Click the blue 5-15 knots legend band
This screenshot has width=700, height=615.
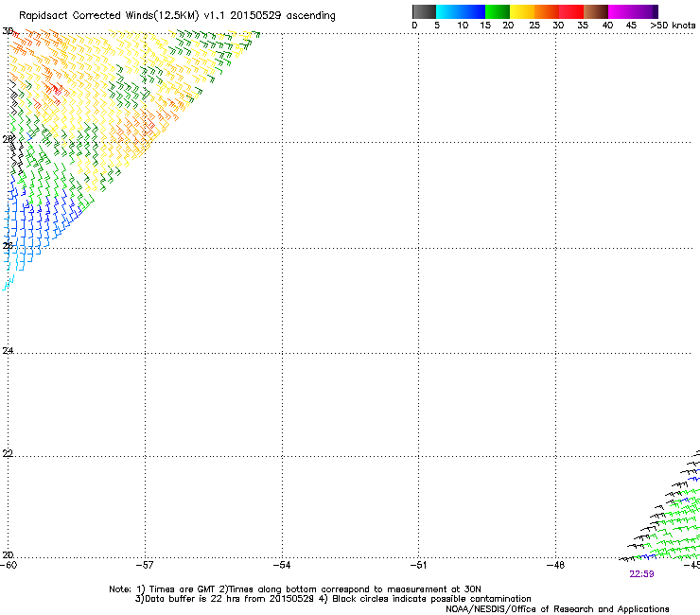[x=461, y=11]
